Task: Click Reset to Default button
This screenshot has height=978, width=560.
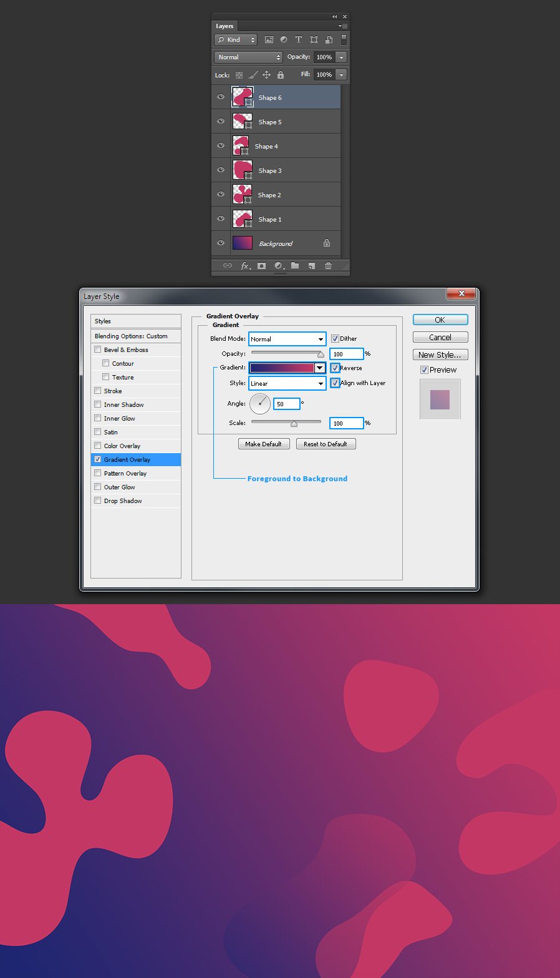Action: (x=326, y=444)
